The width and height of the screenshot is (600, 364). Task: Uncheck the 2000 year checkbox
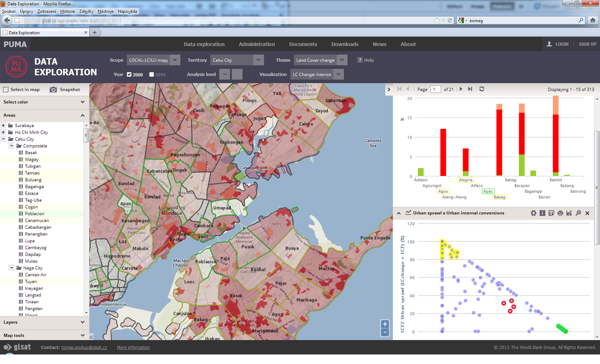pos(129,75)
